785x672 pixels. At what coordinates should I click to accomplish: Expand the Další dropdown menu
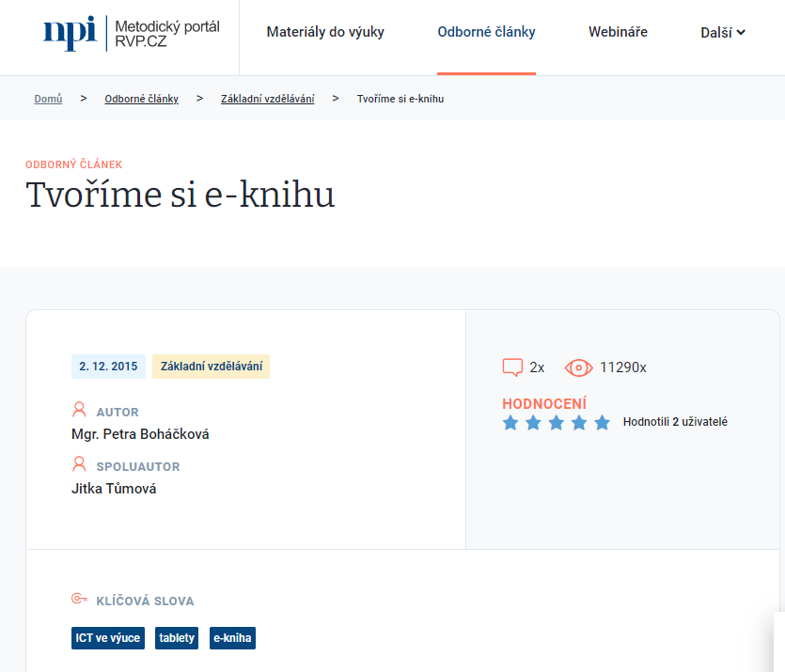click(722, 33)
